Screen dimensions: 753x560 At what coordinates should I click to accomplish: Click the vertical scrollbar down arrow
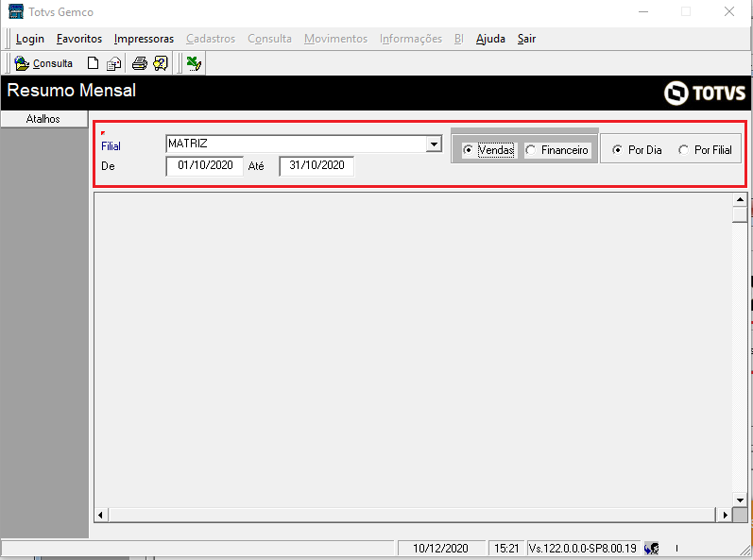(x=740, y=500)
